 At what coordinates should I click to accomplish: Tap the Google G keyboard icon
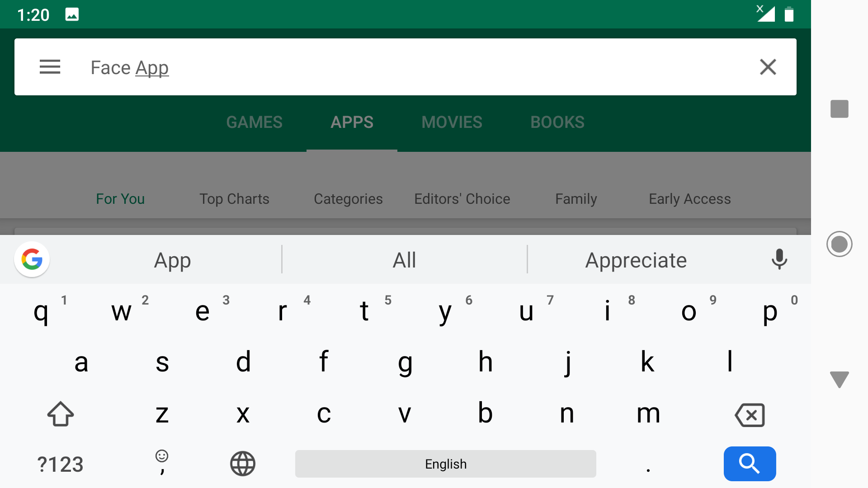(32, 259)
